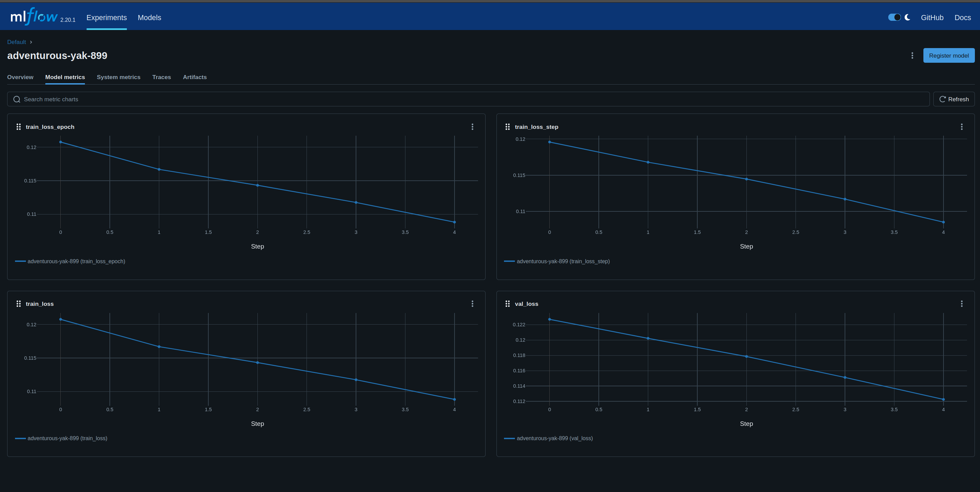Click the search magnifier icon
Viewport: 980px width, 492px height.
pyautogui.click(x=17, y=99)
